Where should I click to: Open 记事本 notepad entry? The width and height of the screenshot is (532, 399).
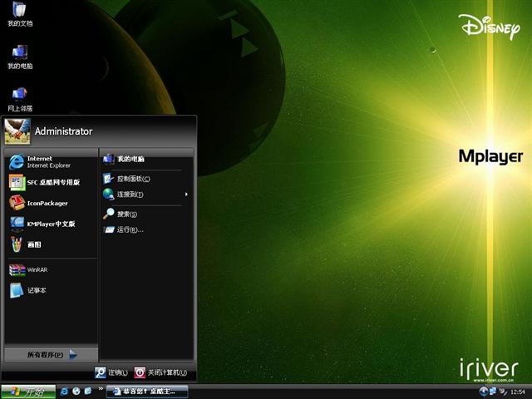click(x=51, y=290)
